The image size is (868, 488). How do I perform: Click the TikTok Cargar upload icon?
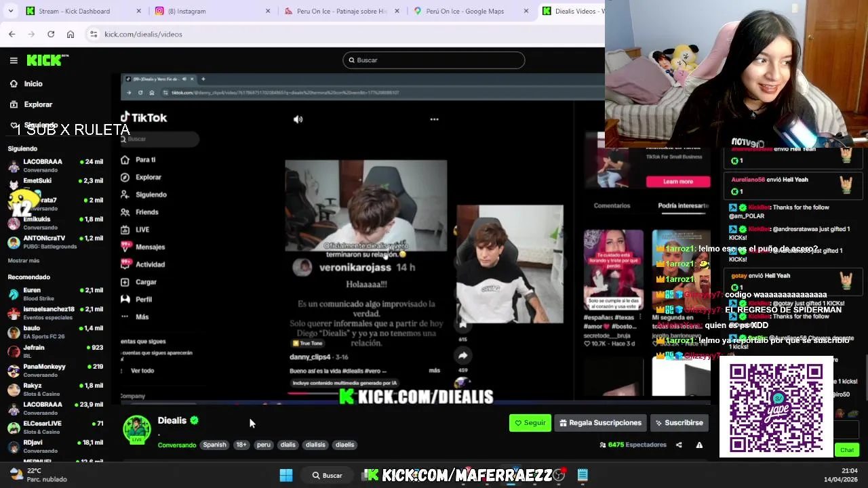pos(125,282)
